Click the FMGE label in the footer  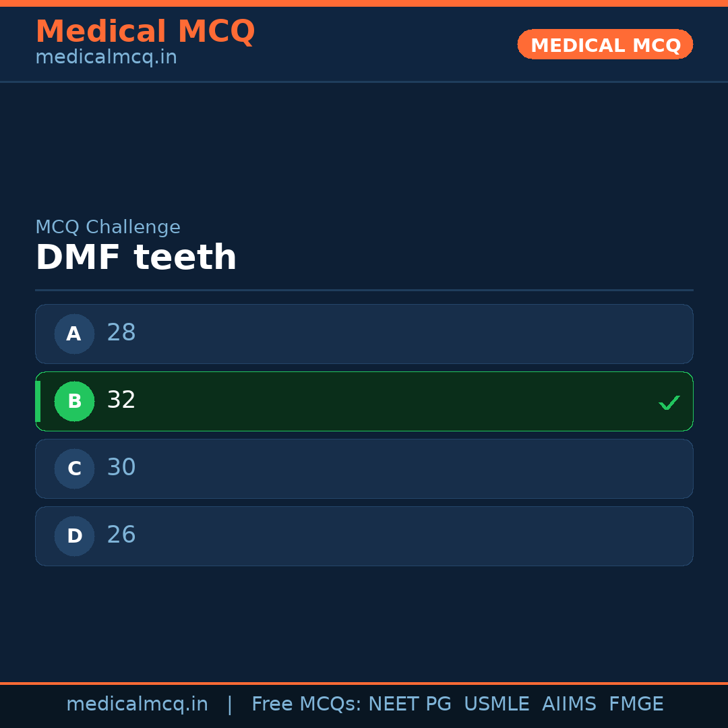coord(636,704)
